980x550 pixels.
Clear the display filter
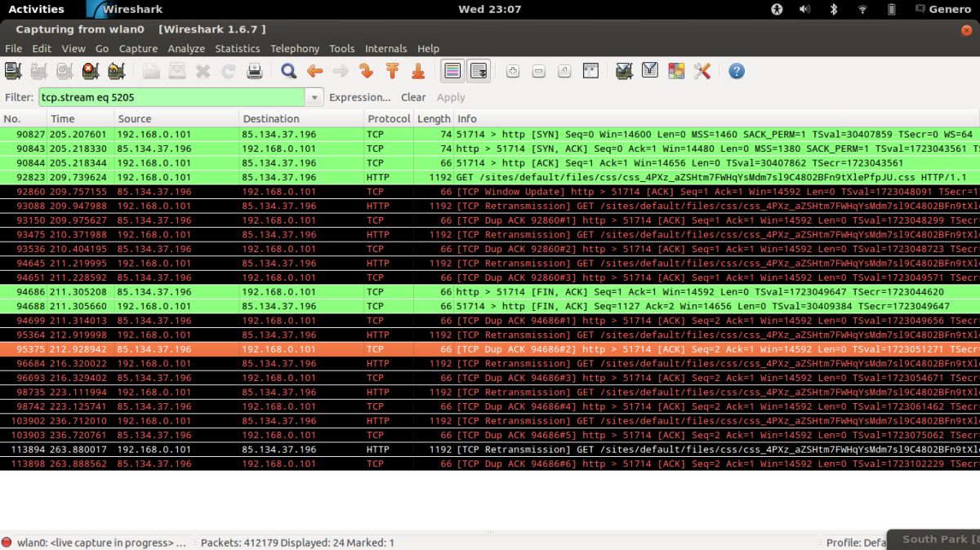coord(413,97)
